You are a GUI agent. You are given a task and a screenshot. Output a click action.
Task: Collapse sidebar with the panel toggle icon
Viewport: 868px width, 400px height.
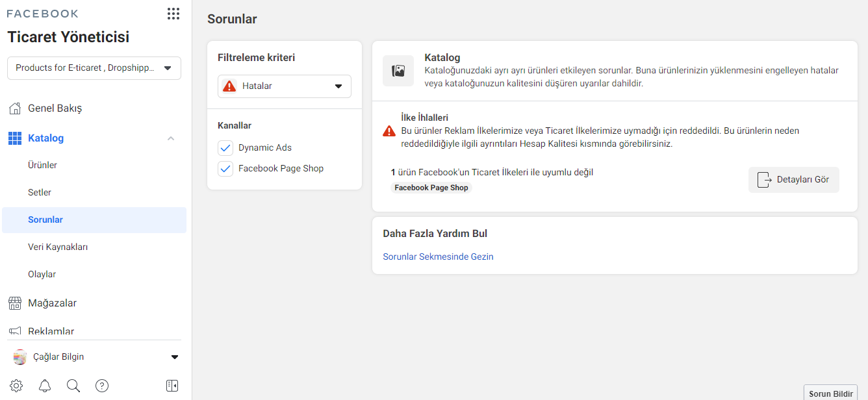pyautogui.click(x=172, y=386)
